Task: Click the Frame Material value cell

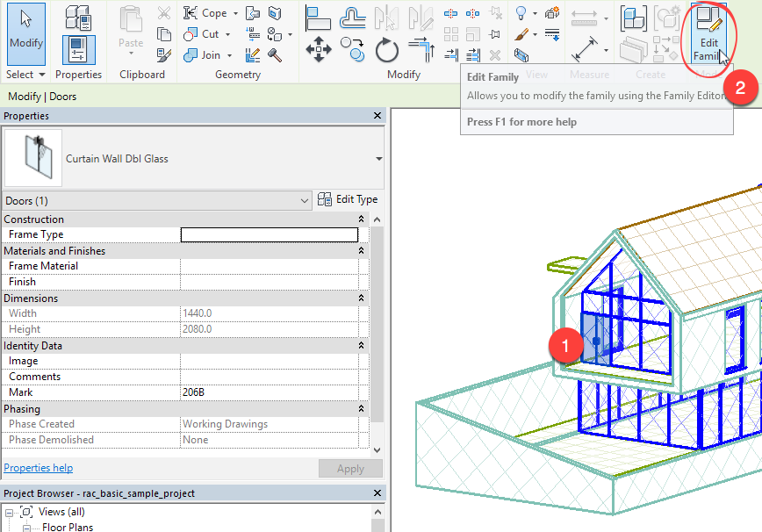Action: tap(270, 266)
